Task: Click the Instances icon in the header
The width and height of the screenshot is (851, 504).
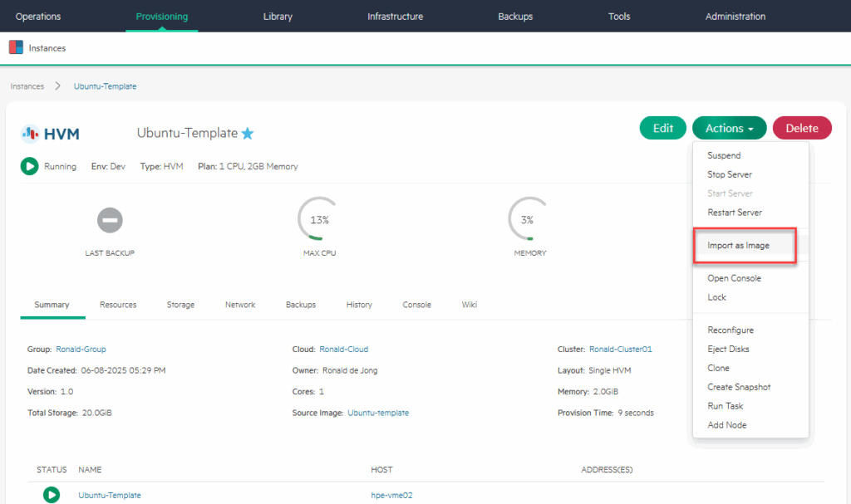Action: tap(16, 48)
